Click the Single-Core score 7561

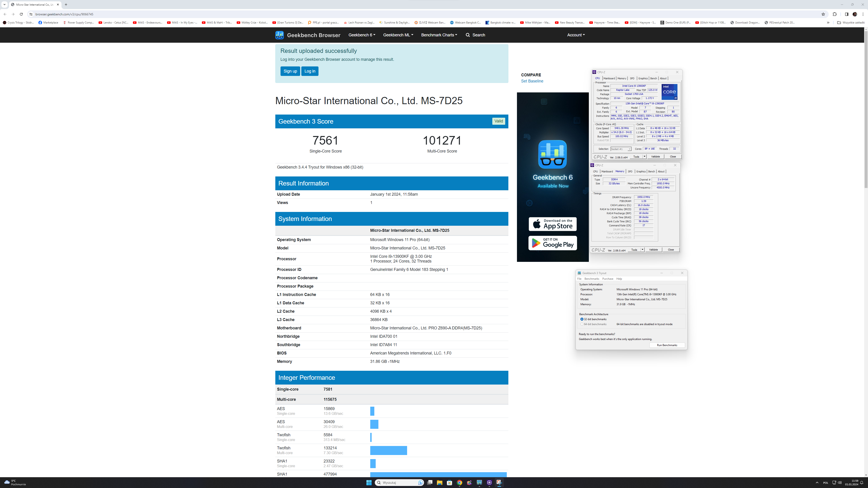pos(325,141)
